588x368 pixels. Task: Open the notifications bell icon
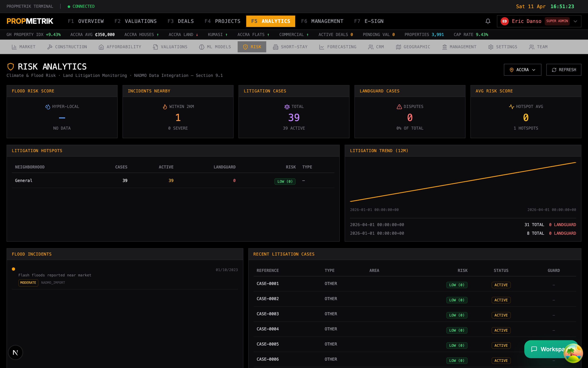pyautogui.click(x=488, y=21)
